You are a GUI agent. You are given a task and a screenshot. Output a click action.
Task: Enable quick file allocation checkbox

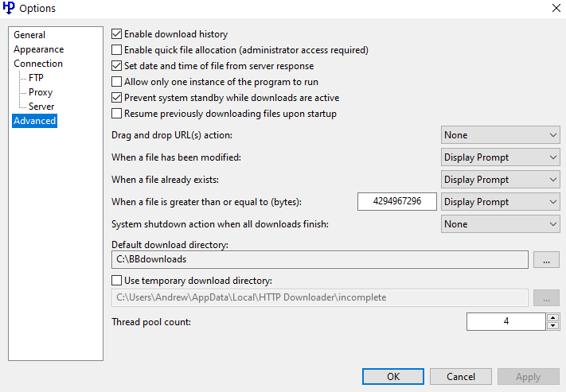coord(117,50)
